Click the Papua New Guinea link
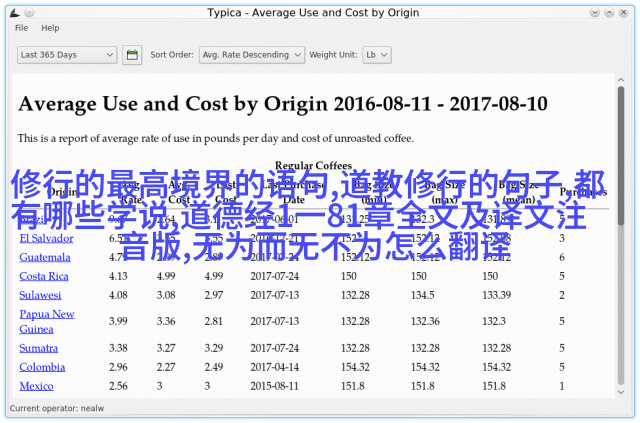 click(46, 321)
